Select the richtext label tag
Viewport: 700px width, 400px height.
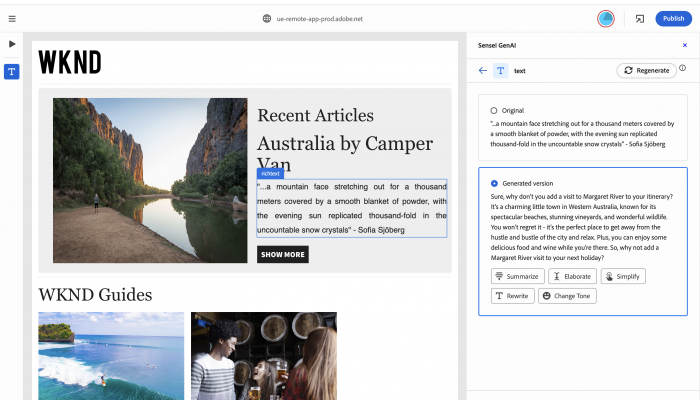270,174
